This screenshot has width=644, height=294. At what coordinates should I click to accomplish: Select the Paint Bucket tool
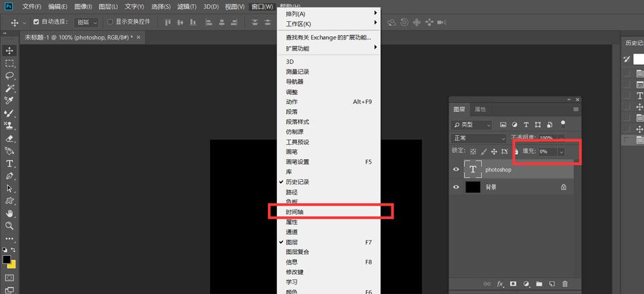9,150
